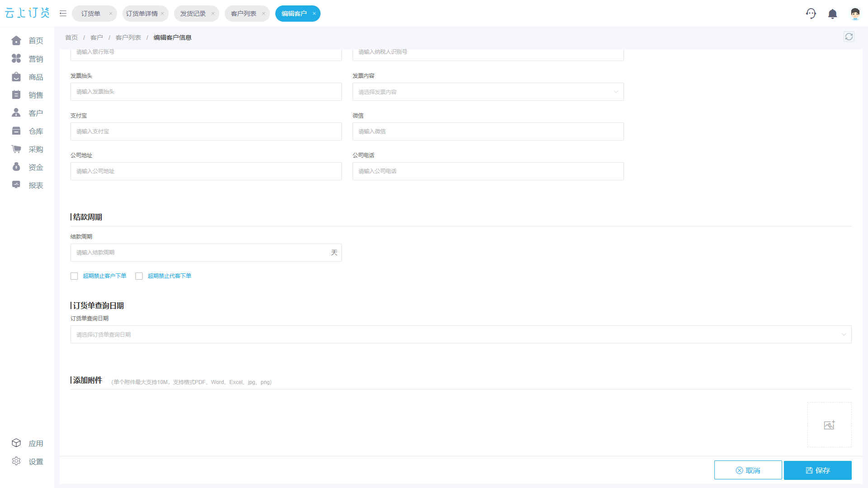This screenshot has width=868, height=488.
Task: Click the add attachment image icon
Action: pos(829,425)
